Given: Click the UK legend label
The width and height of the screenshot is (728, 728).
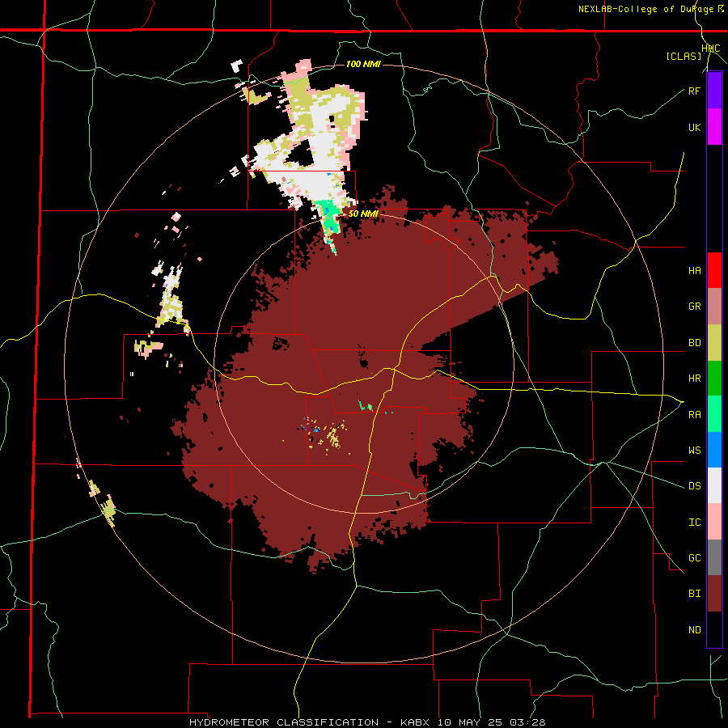Looking at the screenshot, I should (694, 127).
